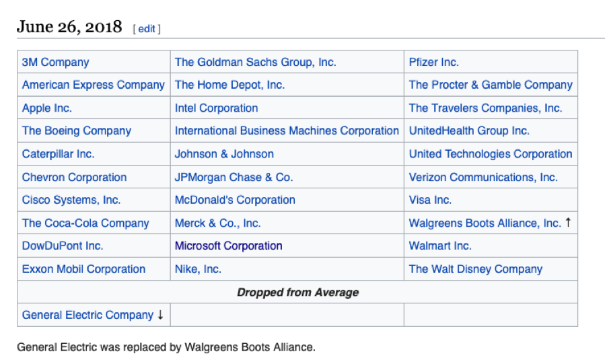This screenshot has height=364, width=605.
Task: Open the Walgreens Boots Alliance, Inc. link
Action: [x=485, y=223]
